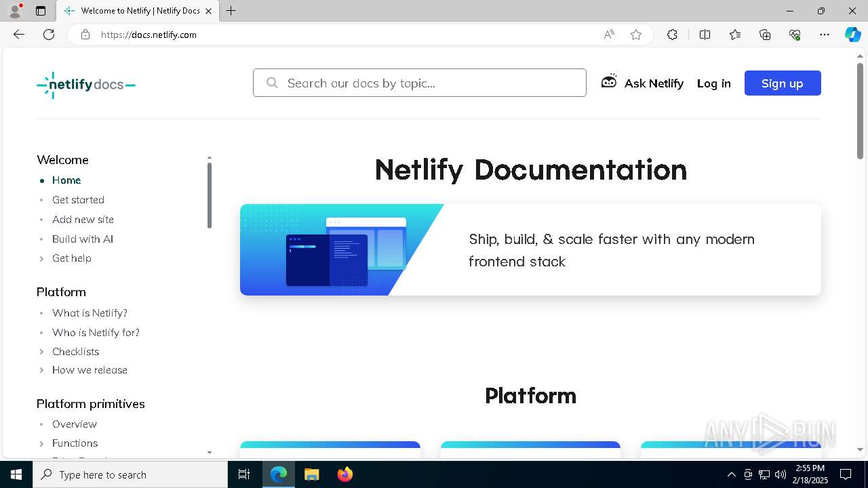
Task: Refresh the page with the reload icon
Action: pos(49,35)
